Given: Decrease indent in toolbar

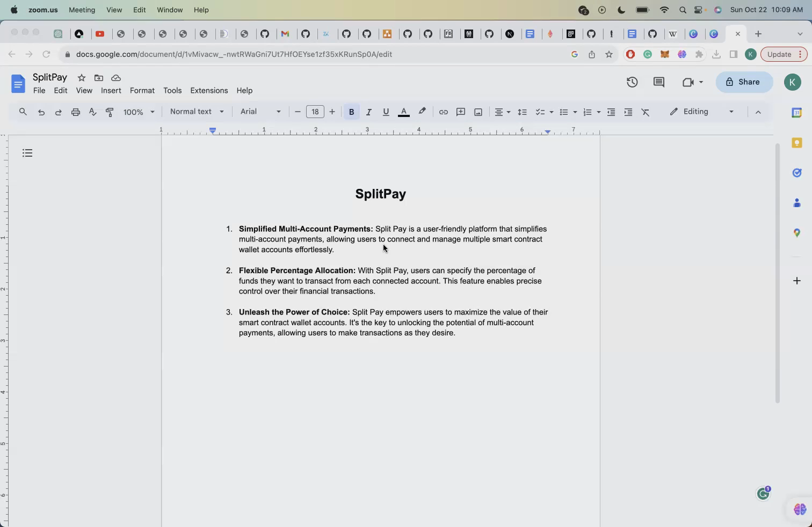Looking at the screenshot, I should tap(611, 112).
